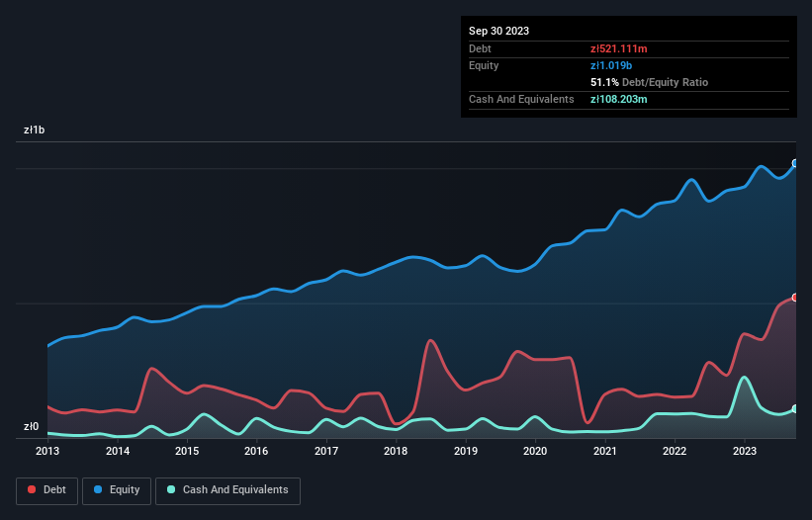The image size is (812, 520).
Task: Click the 2018 x-axis label
Action: pyautogui.click(x=396, y=451)
